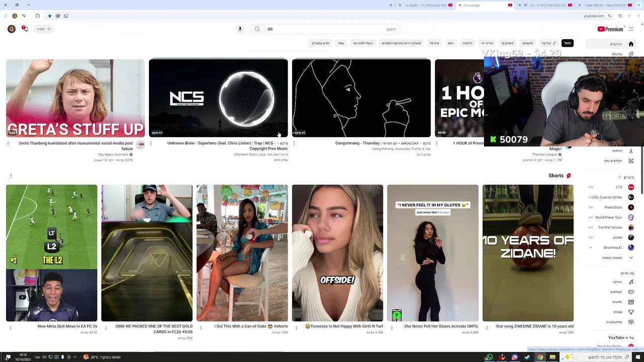Select the 'נצפו' watched filter chip
The height and width of the screenshot is (362, 644).
(x=341, y=43)
